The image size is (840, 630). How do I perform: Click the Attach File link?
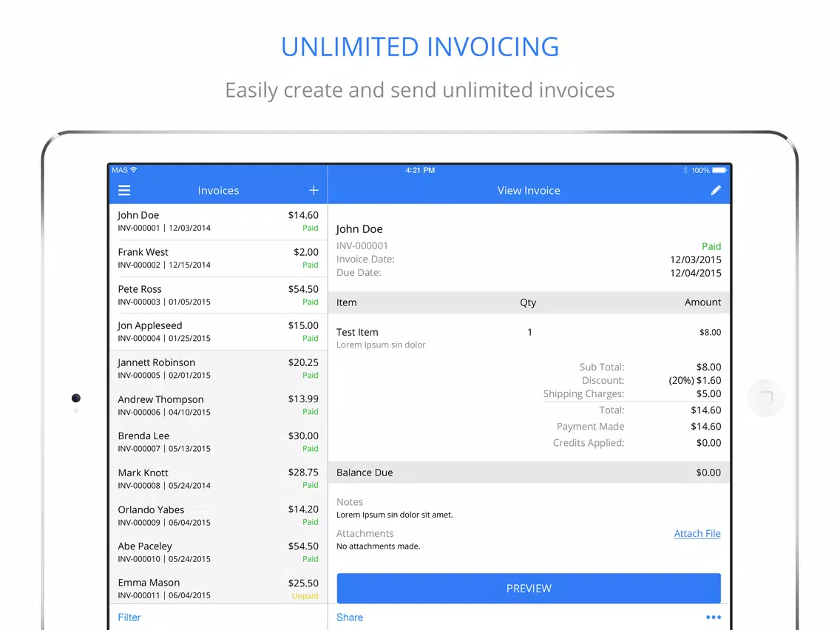click(697, 534)
